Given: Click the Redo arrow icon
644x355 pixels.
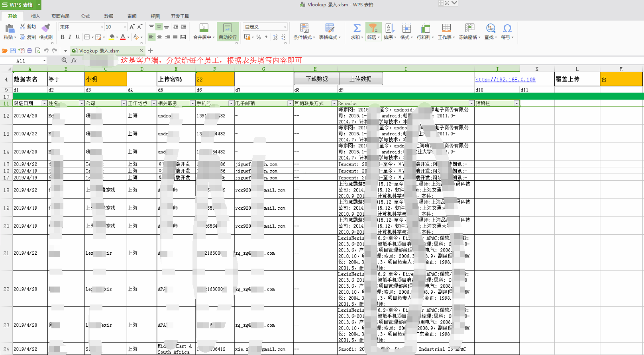Looking at the screenshot, I should [55, 51].
